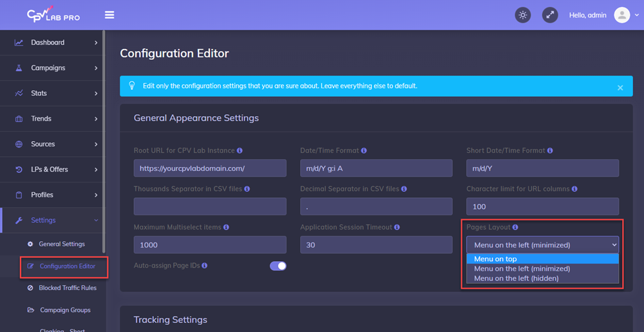Click the sidebar vertical scrollbar
Screen dimensions: 644x332
coord(104,142)
